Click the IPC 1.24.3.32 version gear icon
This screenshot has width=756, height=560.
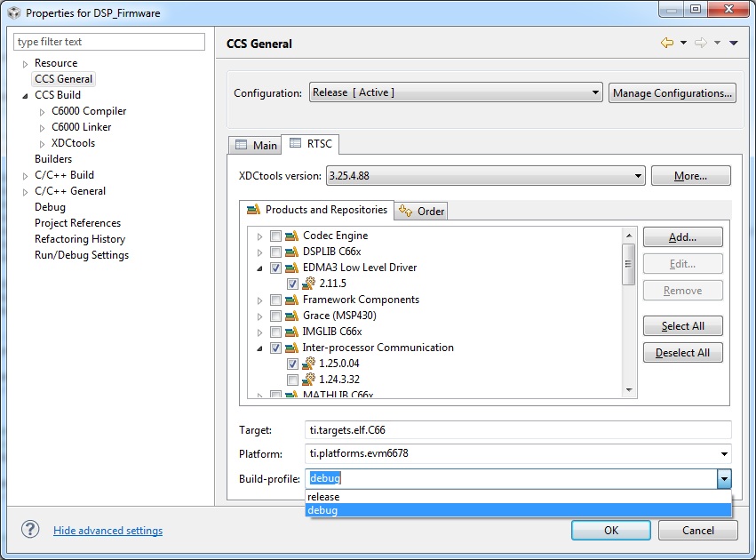tap(308, 380)
